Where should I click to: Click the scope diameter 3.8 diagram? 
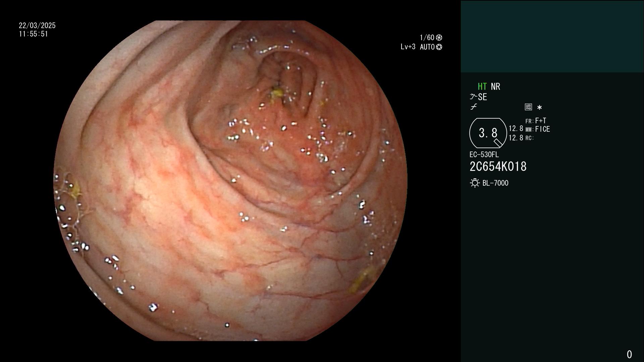(x=488, y=133)
